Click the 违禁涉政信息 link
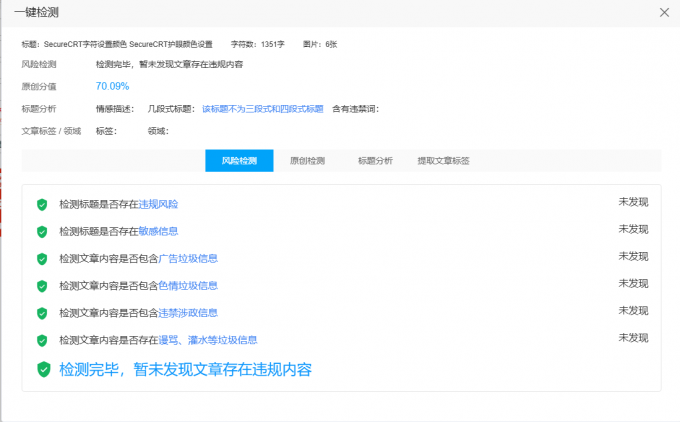Screen dimensions: 680x422 point(188,313)
